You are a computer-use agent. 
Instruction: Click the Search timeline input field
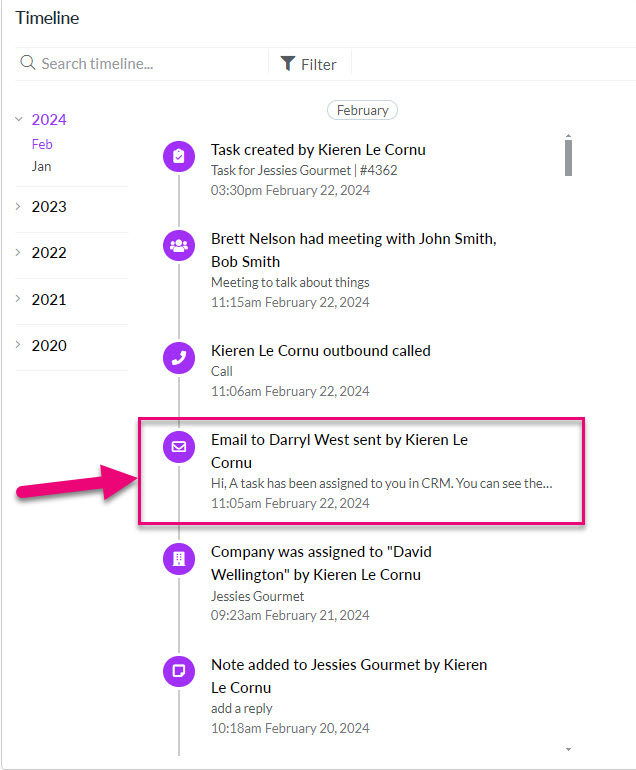pyautogui.click(x=142, y=63)
